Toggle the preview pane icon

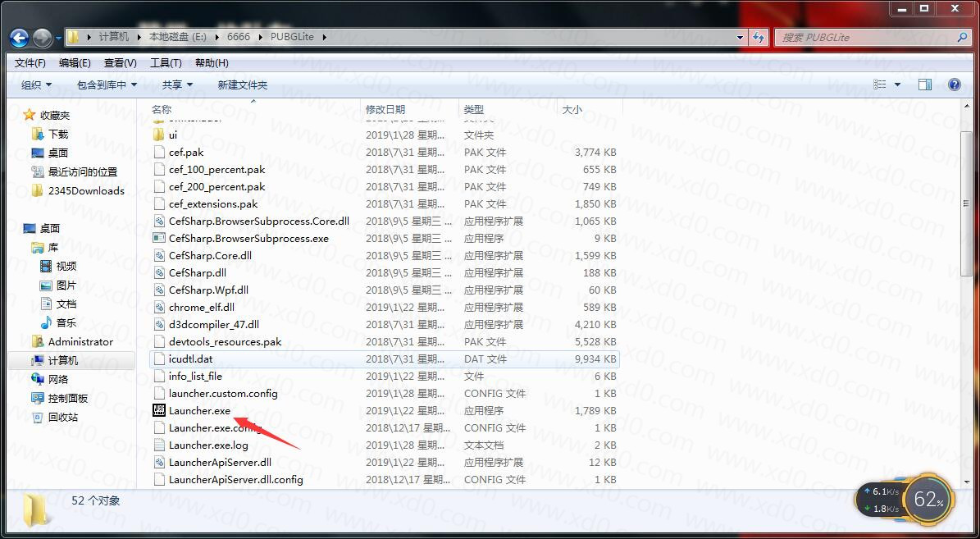pos(925,85)
